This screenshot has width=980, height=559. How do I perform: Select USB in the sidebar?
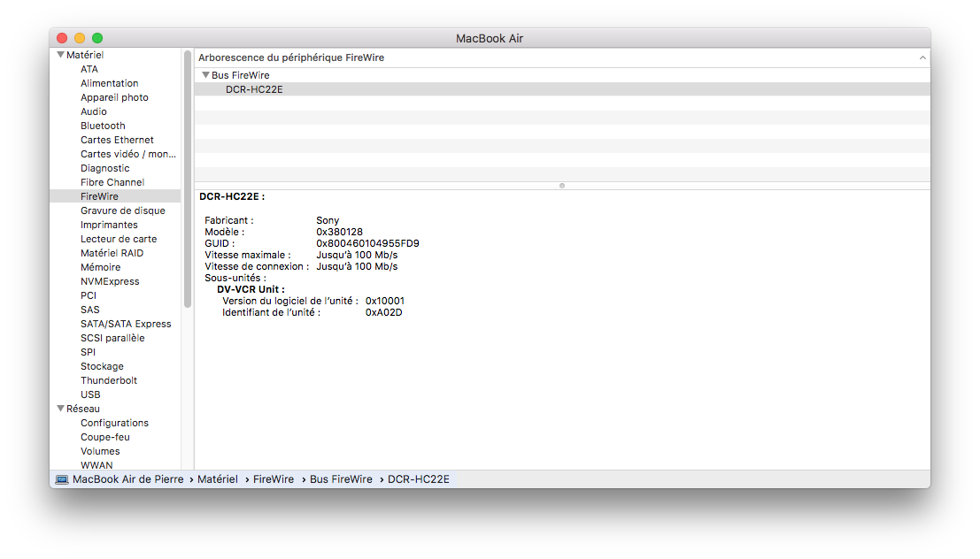tap(90, 394)
